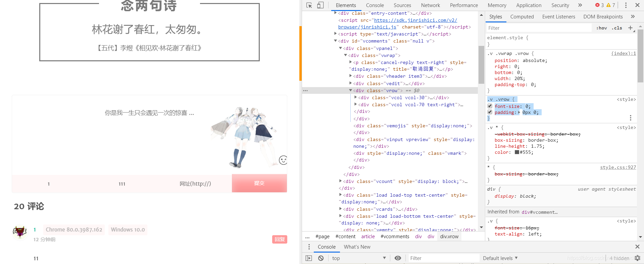
Task: Click the live expression eye icon
Action: (x=398, y=258)
